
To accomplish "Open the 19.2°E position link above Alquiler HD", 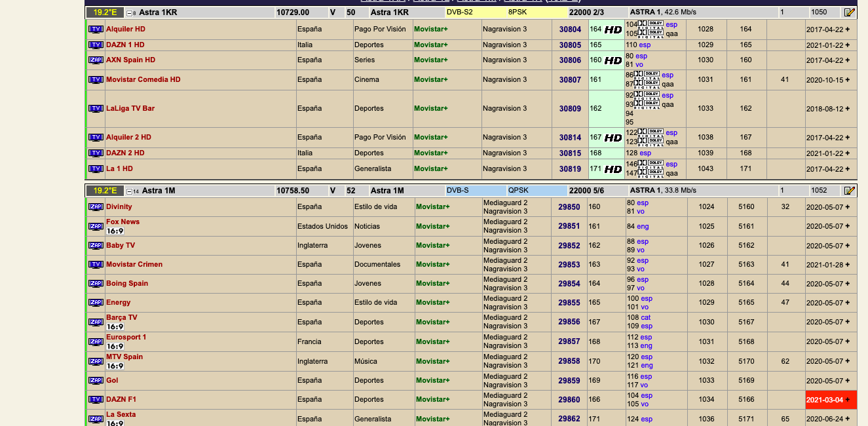I will point(104,12).
